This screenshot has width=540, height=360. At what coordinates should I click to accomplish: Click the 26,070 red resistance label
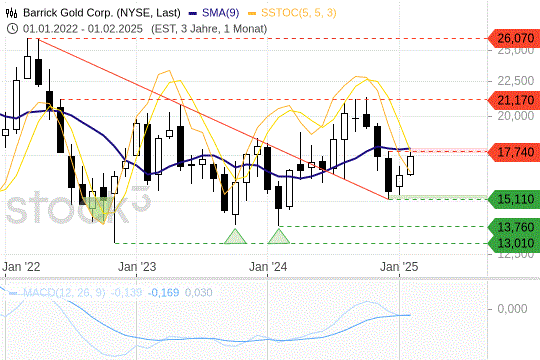(514, 38)
